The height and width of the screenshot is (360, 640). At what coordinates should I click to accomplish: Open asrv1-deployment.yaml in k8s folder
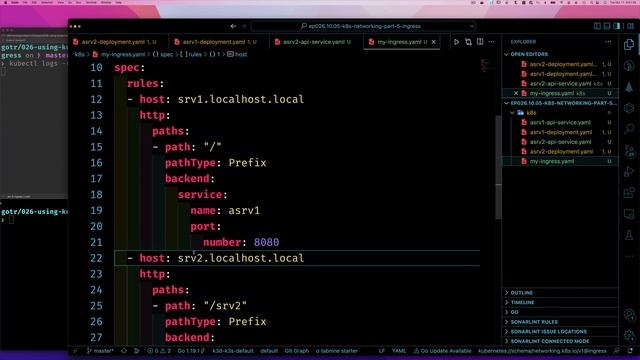[x=560, y=132]
